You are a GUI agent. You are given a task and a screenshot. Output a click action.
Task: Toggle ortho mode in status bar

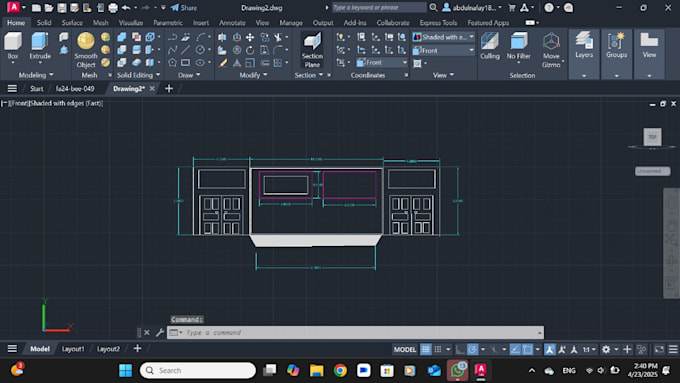pyautogui.click(x=460, y=349)
